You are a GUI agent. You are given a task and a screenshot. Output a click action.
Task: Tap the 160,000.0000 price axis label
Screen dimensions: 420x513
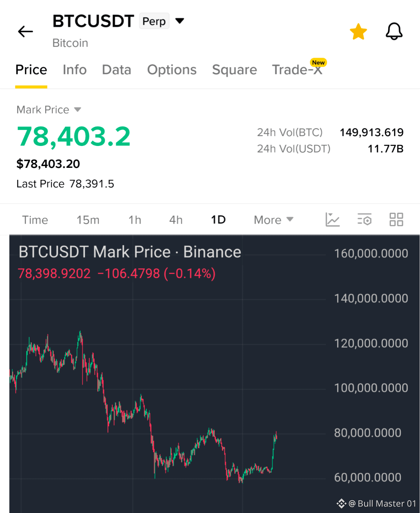[371, 254]
